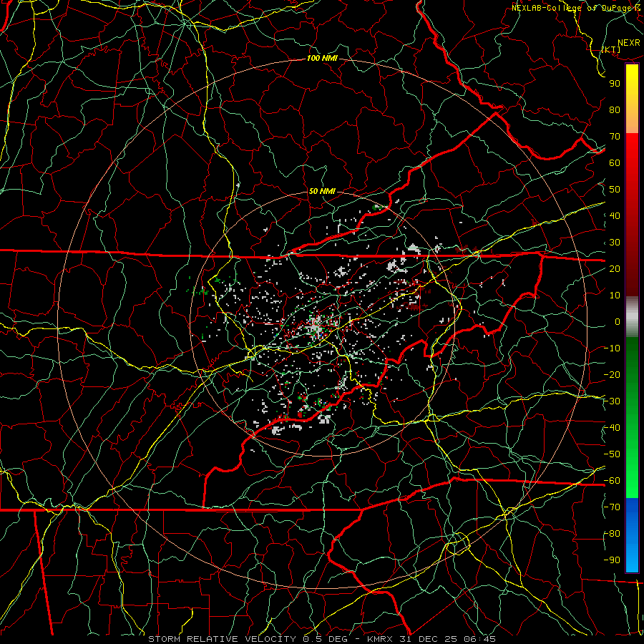Viewport: 644px width, 644px height.
Task: Click the 50 NMI range ring label
Action: pos(322,191)
